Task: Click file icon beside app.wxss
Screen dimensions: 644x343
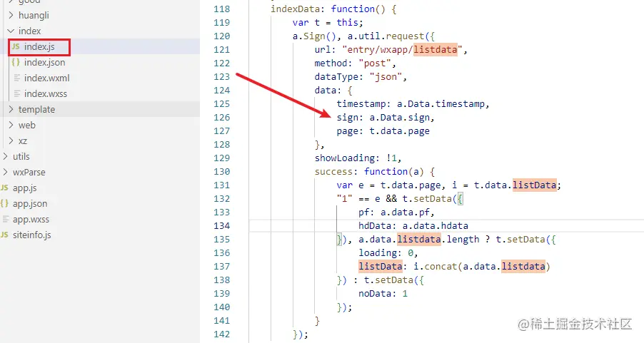Action: (5, 219)
